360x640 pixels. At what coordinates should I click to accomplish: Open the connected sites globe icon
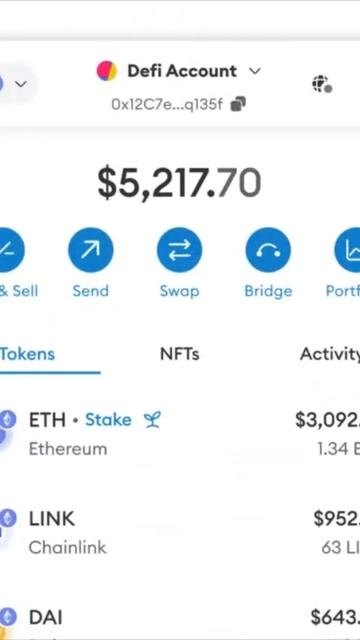pos(322,84)
